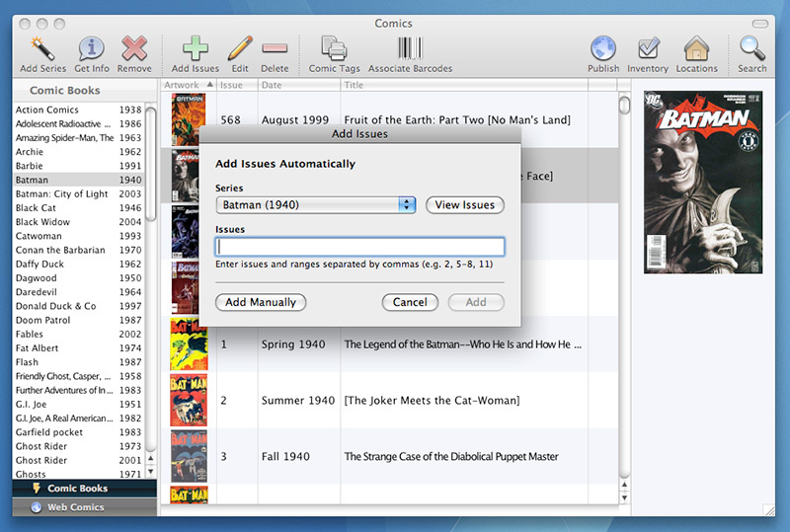Open the Inventory checklist icon

pos(648,48)
